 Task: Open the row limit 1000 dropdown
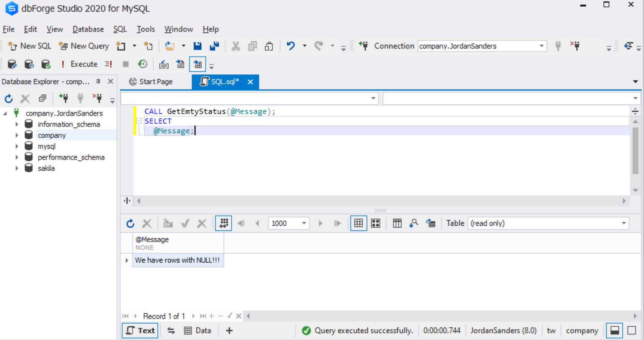[x=304, y=223]
